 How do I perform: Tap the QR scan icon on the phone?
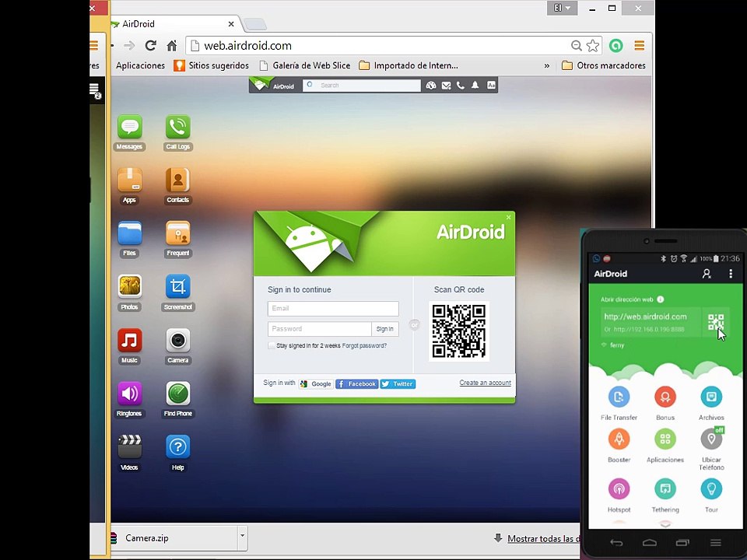716,322
